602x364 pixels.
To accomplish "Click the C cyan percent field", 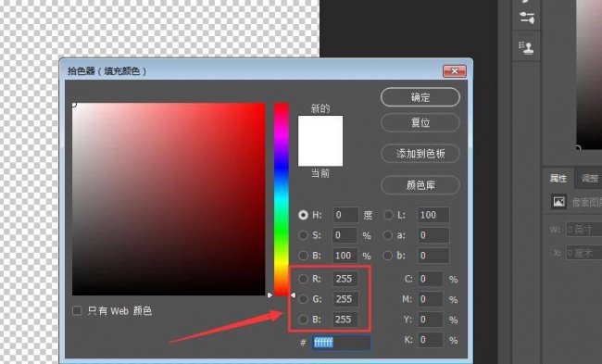I will point(431,279).
